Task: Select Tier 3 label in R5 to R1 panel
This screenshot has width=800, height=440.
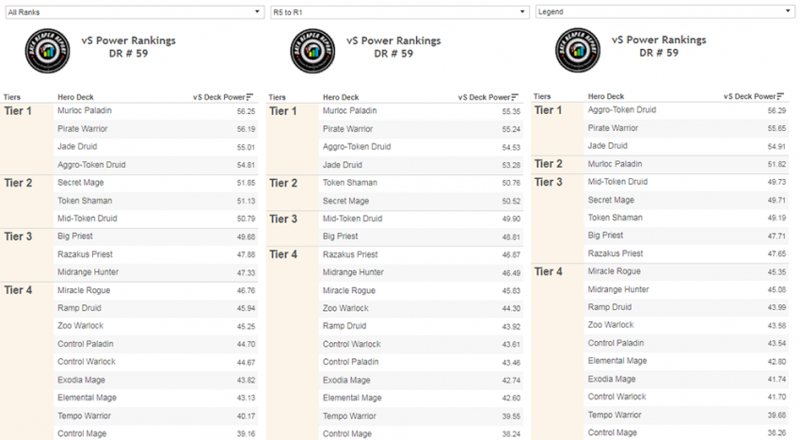Action: coord(284,218)
